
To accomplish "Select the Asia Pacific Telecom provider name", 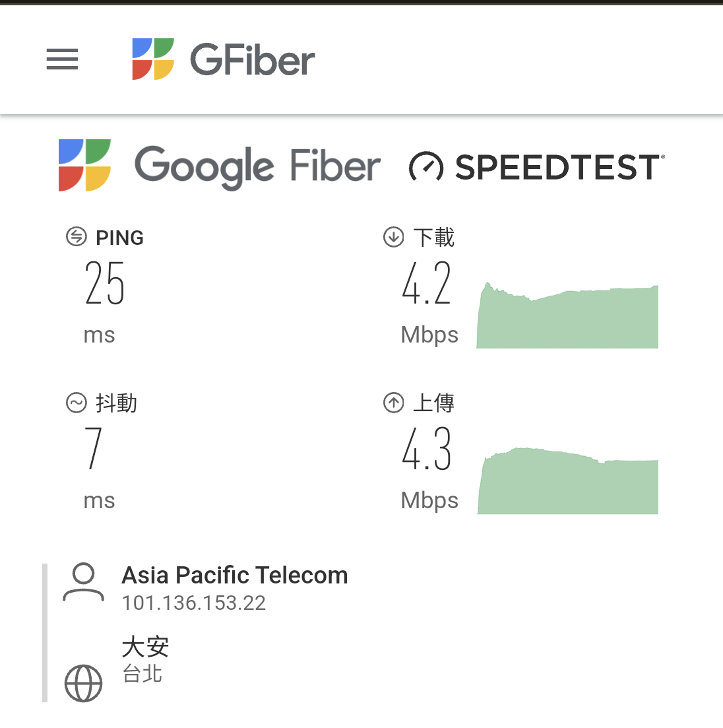I will coord(234,576).
